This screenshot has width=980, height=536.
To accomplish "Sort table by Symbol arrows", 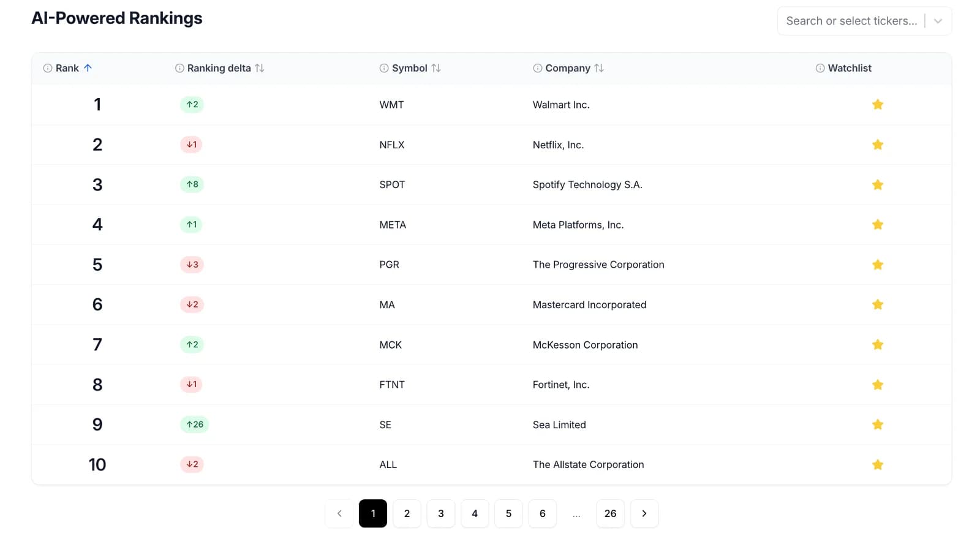I will [436, 68].
